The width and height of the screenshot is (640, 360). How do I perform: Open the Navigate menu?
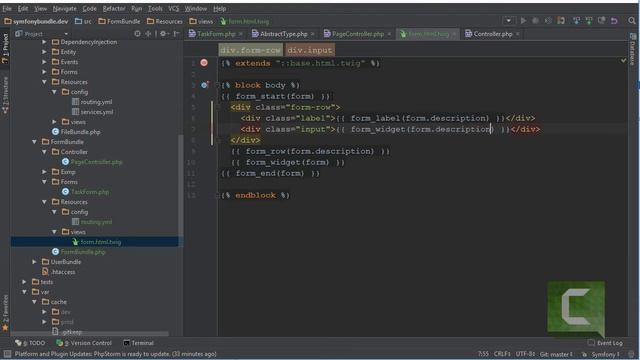pos(64,8)
